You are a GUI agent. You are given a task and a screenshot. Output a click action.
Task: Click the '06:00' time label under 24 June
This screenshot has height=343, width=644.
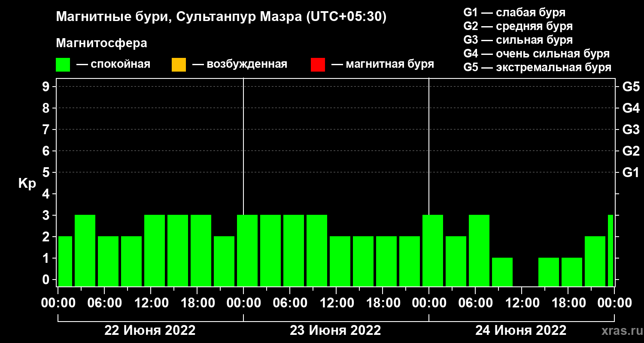tap(475, 303)
